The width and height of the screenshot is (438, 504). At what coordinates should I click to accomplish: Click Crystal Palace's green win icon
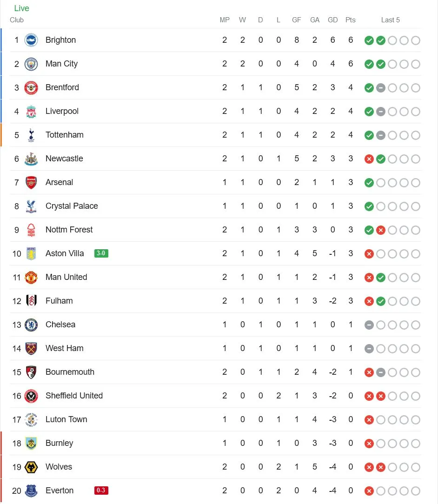point(369,206)
